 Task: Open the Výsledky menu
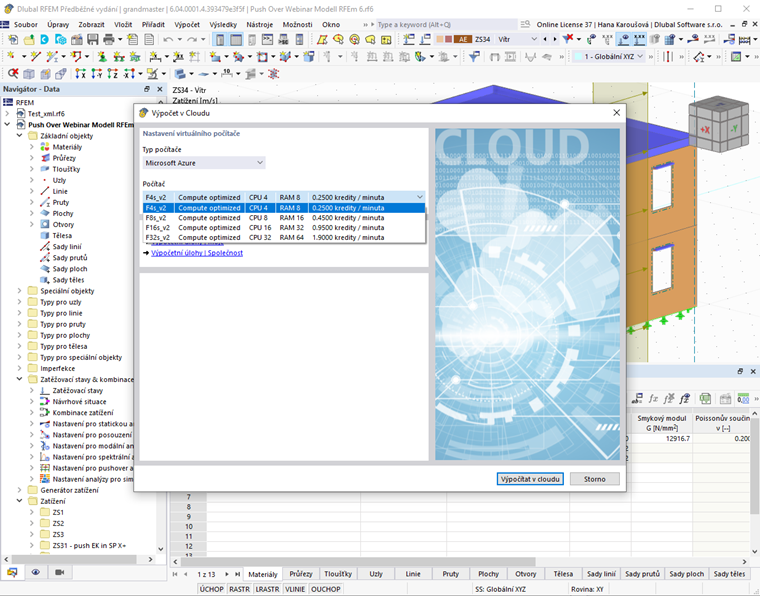223,24
